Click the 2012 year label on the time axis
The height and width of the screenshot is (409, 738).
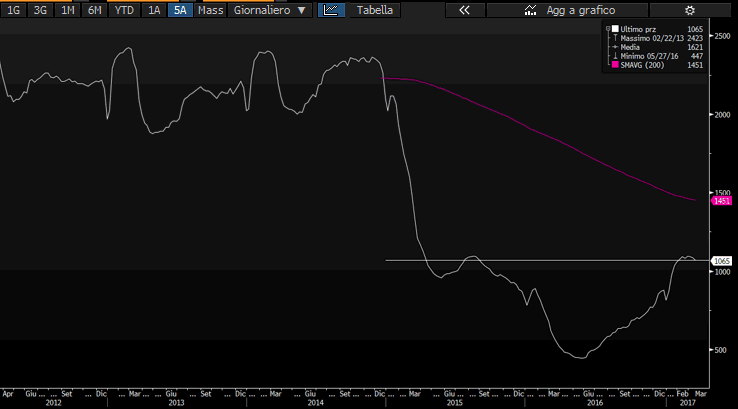[53, 403]
